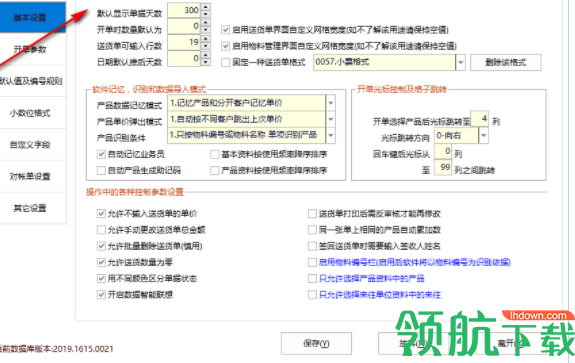This screenshot has height=363, width=575.
Task: Increase 日期默认推后天数 with the up arrow
Action: click(206, 55)
